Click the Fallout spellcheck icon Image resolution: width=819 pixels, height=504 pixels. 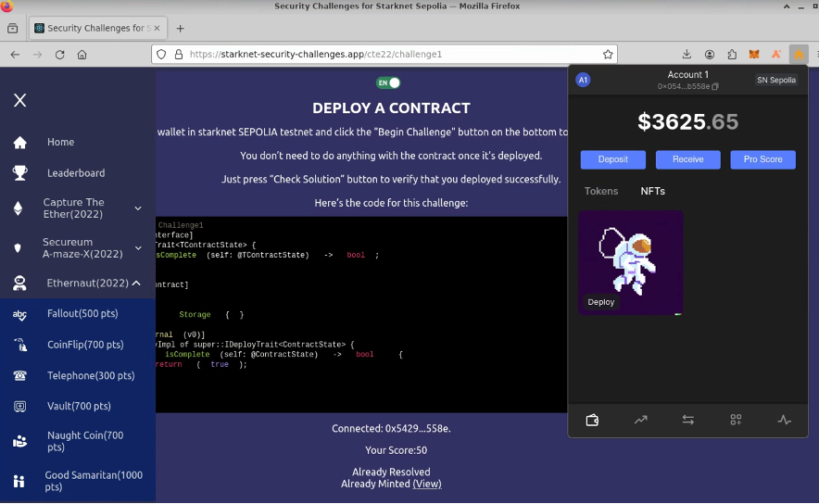coord(19,314)
